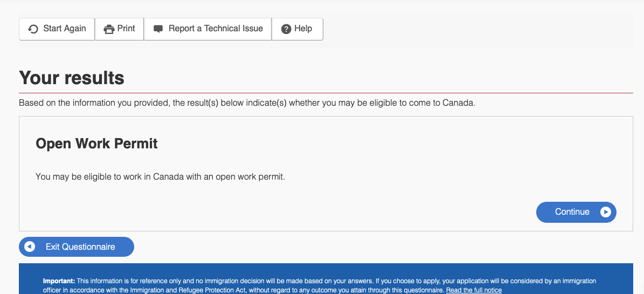Choose the Print text label
Screen dimensions: 644x294
pos(126,29)
